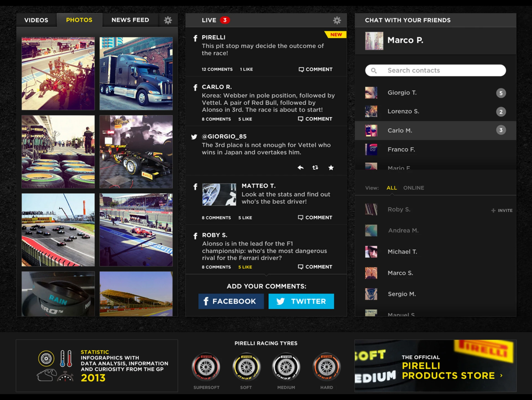Select the Hard orange tyre icon
The height and width of the screenshot is (400, 532).
[327, 367]
